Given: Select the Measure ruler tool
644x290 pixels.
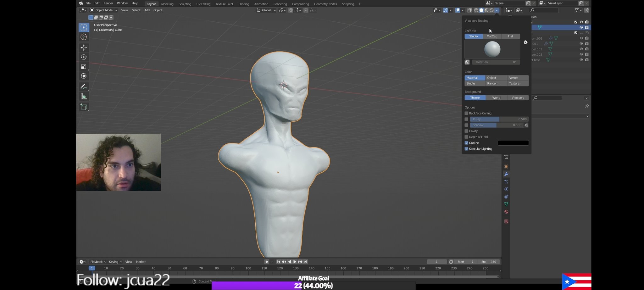Looking at the screenshot, I should point(84,97).
